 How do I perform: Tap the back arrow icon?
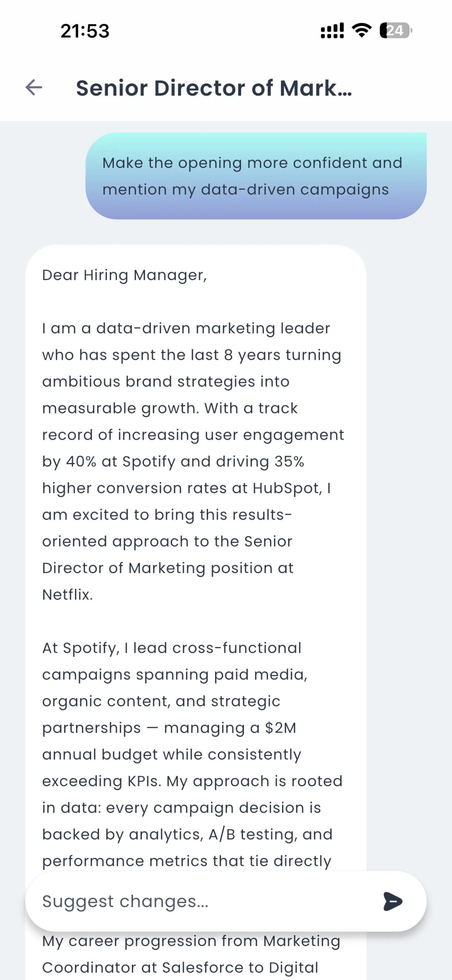tap(34, 87)
